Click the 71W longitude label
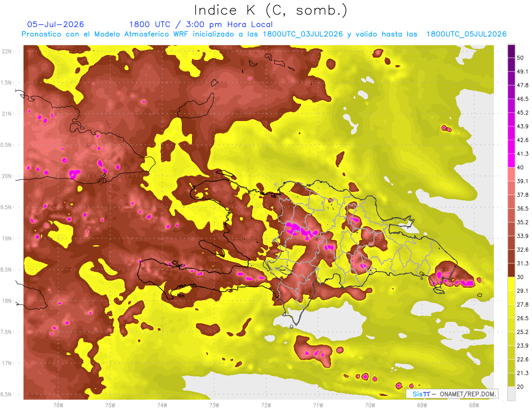The width and height of the screenshot is (532, 411). [x=318, y=405]
